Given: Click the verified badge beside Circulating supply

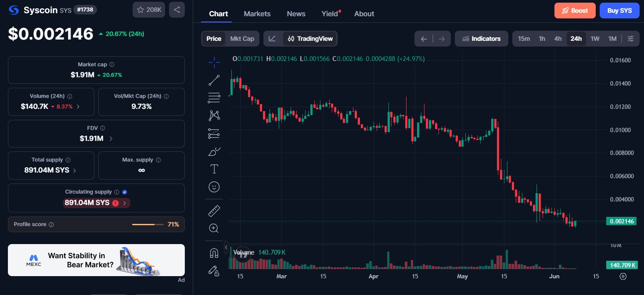Looking at the screenshot, I should point(125,192).
